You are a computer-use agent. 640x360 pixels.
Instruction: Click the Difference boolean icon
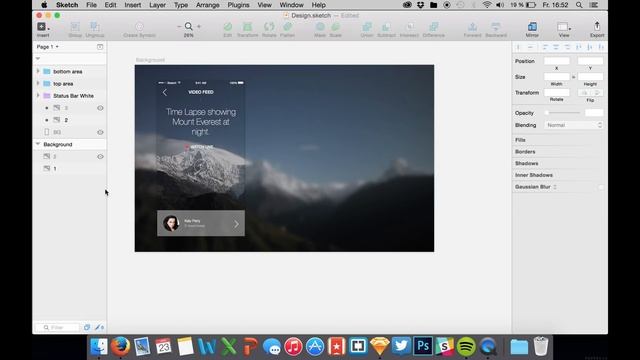click(x=433, y=27)
